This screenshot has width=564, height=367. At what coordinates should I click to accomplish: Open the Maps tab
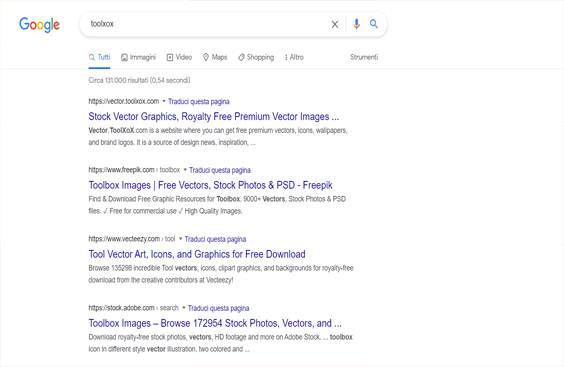(x=215, y=57)
